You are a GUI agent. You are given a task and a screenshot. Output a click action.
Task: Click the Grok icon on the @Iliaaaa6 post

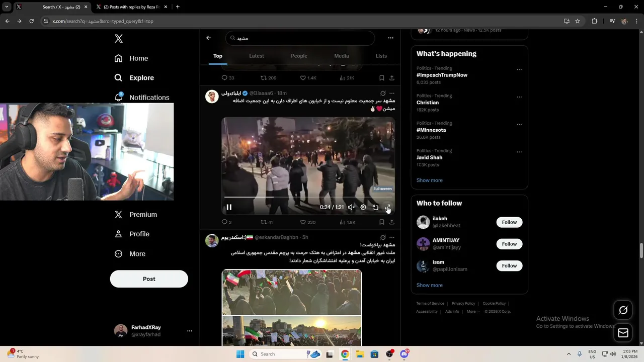pyautogui.click(x=383, y=93)
